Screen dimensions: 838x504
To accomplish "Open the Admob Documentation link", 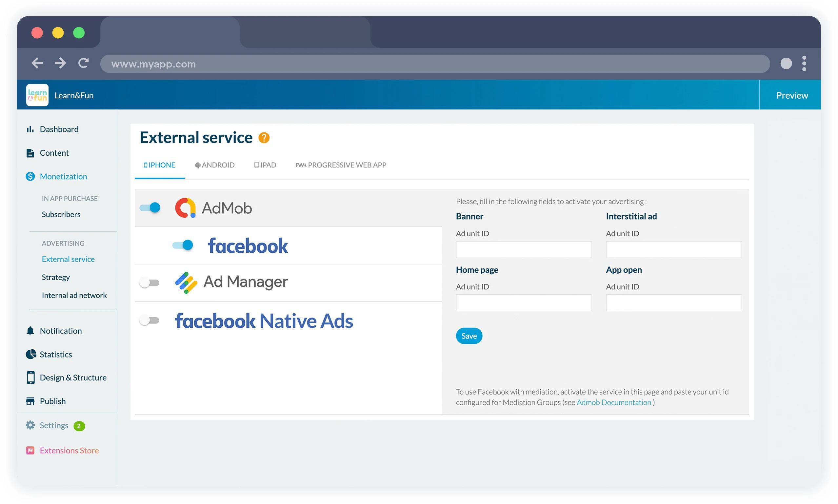I will (613, 402).
